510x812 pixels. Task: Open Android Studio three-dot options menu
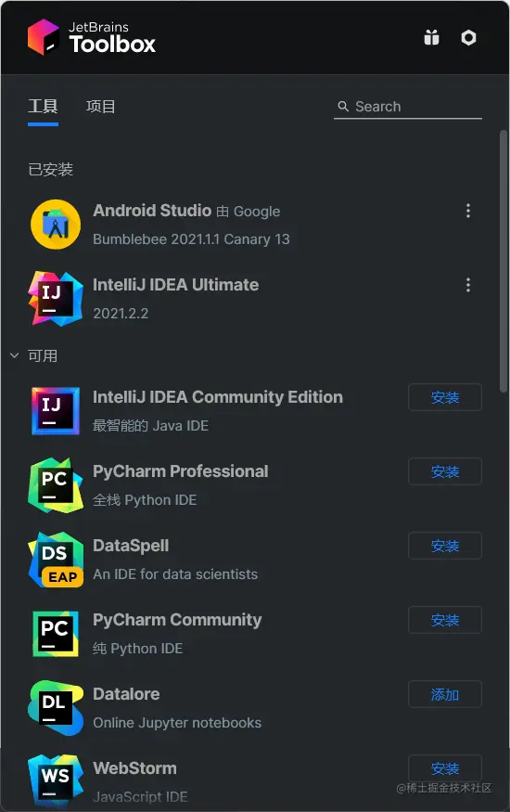coord(468,211)
